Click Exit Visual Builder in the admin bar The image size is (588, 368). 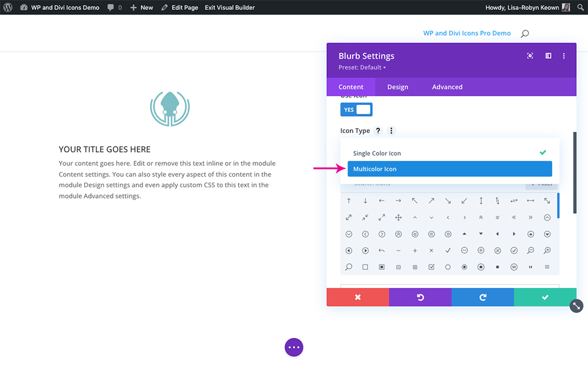click(229, 8)
